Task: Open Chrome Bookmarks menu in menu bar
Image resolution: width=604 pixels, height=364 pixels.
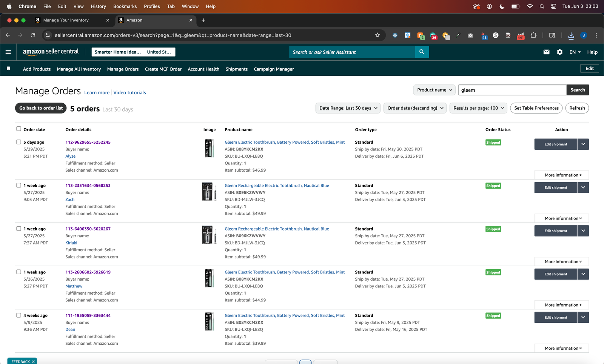Action: coord(125,6)
